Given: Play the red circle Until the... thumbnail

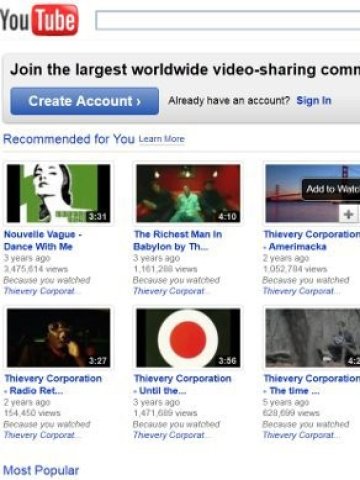Looking at the screenshot, I should click(188, 338).
